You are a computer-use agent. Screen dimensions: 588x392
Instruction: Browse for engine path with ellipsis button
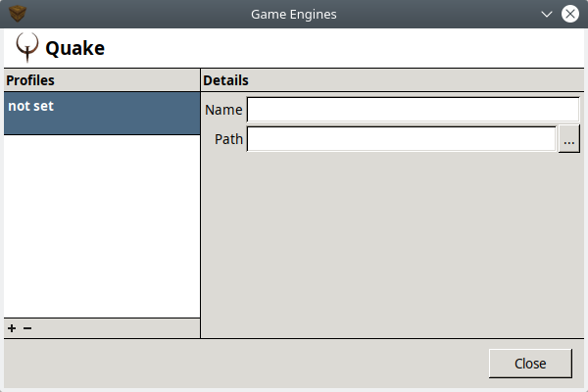click(568, 139)
